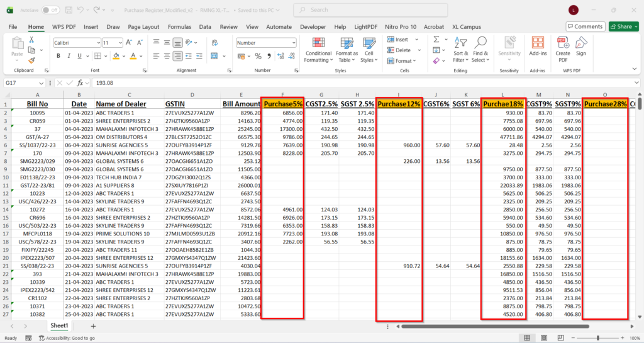Open Conditional Formatting dropdown
The height and width of the screenshot is (343, 644).
pos(318,50)
